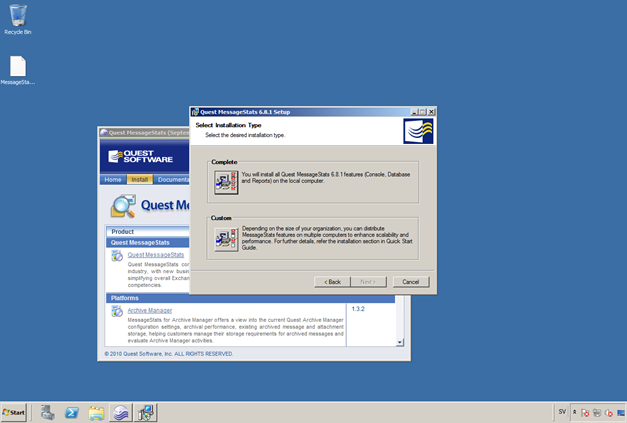Launch Server Manager from taskbar
The image size is (627, 423).
47,413
